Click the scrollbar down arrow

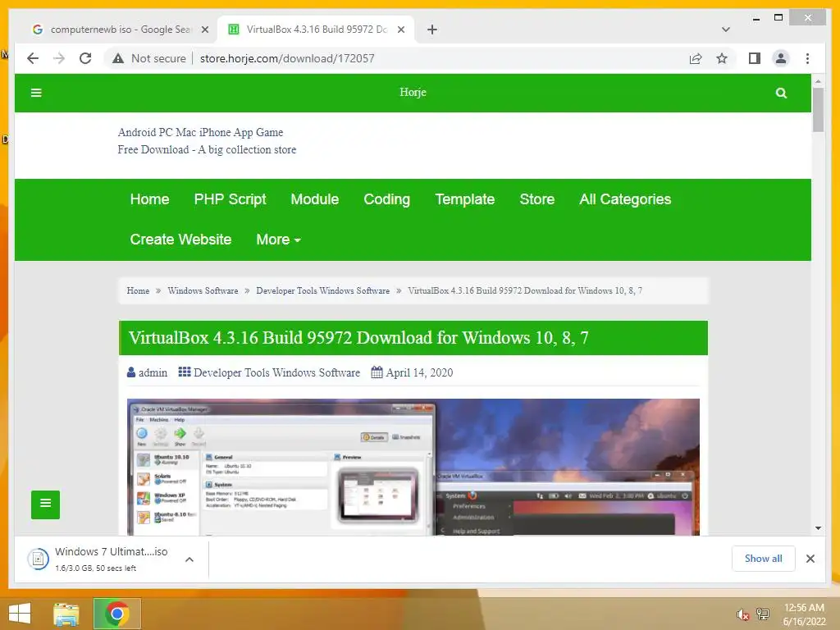[x=818, y=528]
